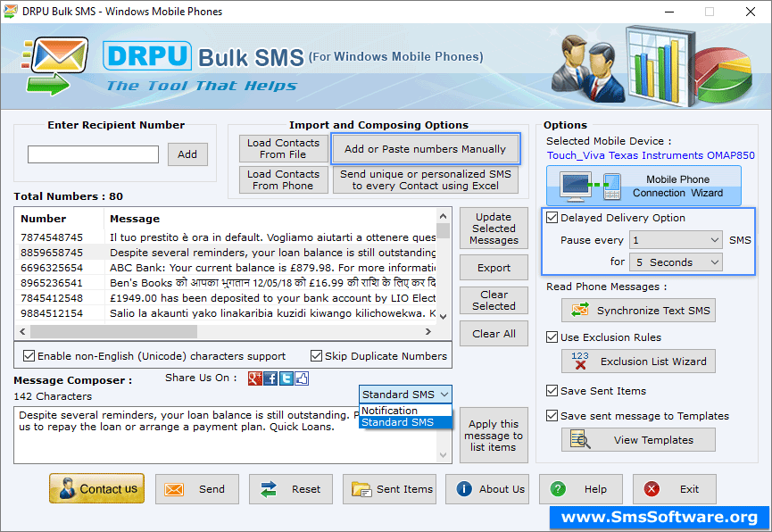Click the folder icon for Sent Items
The height and width of the screenshot is (532, 772).
361,489
